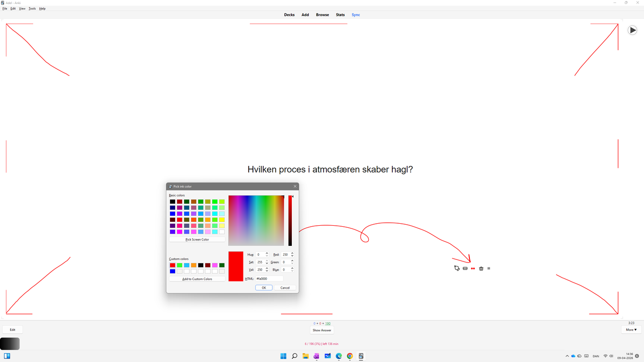Click the Hue value field
Viewport: 644px width, 362px height.
coord(260,254)
